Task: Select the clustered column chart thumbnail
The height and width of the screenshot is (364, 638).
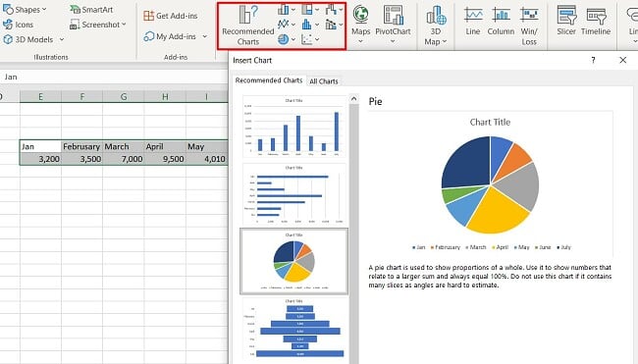Action: tap(293, 127)
